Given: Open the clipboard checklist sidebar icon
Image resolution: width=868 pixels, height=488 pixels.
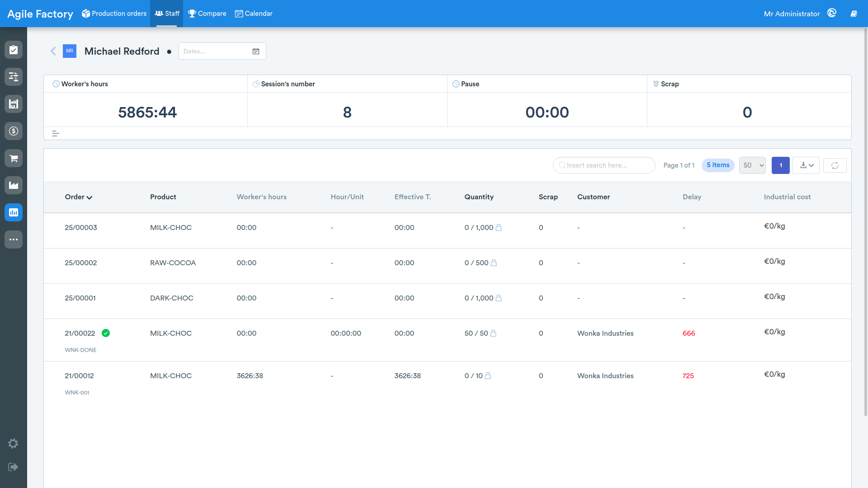Looking at the screenshot, I should (14, 50).
